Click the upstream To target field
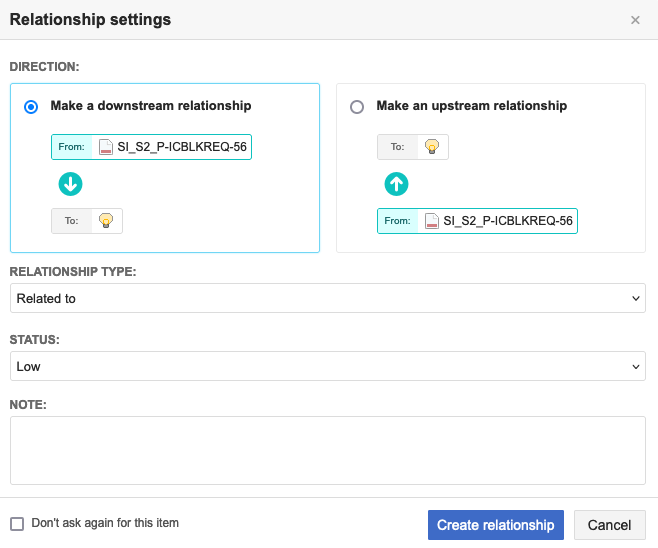The image size is (658, 548). click(x=413, y=147)
